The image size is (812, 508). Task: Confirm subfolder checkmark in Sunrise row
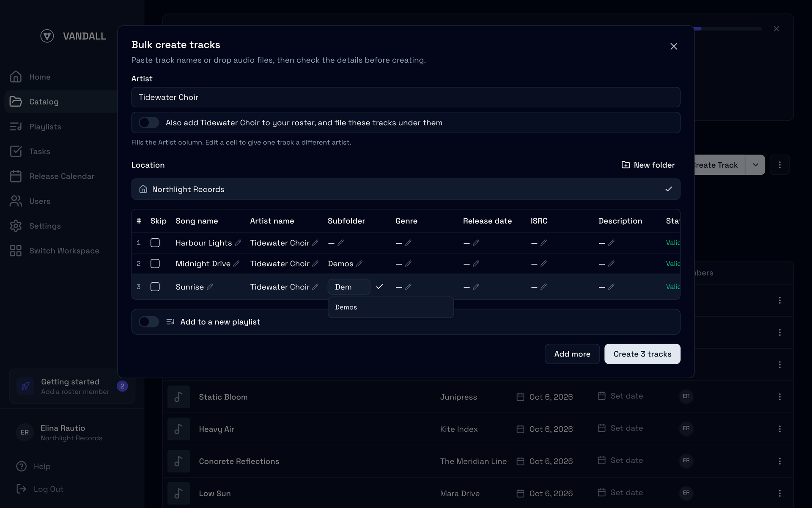(x=379, y=287)
